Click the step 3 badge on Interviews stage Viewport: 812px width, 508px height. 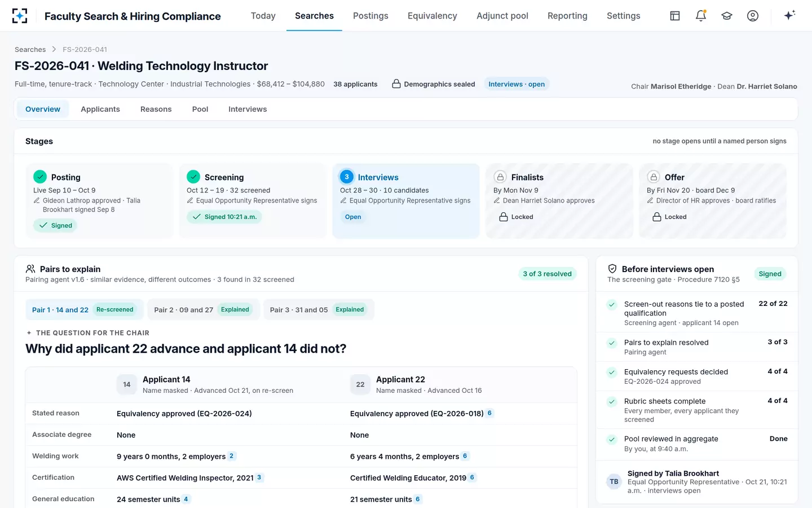347,177
